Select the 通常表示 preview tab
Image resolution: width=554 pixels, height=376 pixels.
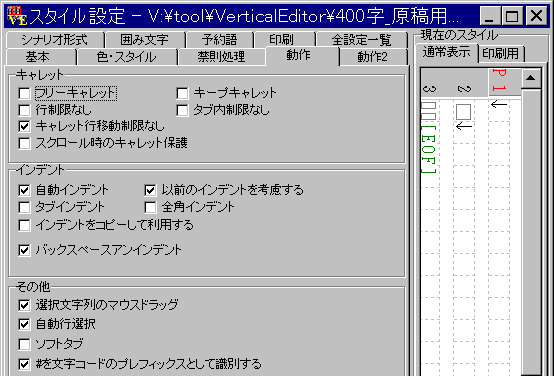point(447,52)
